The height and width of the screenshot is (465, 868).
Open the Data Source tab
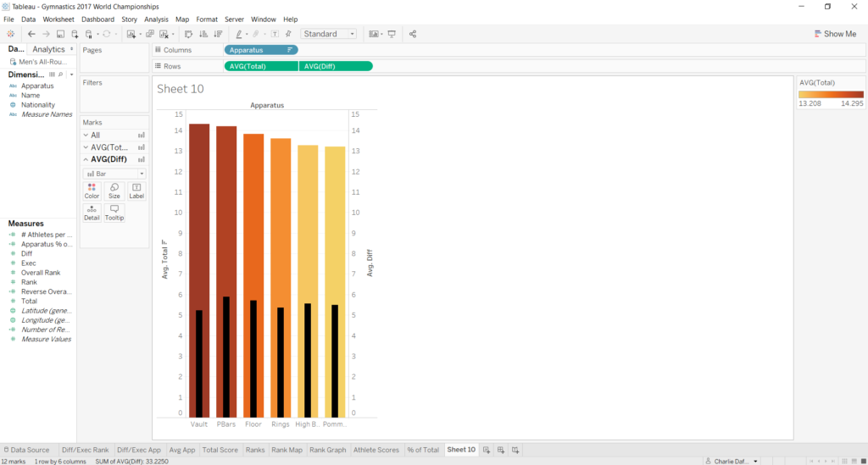[x=26, y=450]
